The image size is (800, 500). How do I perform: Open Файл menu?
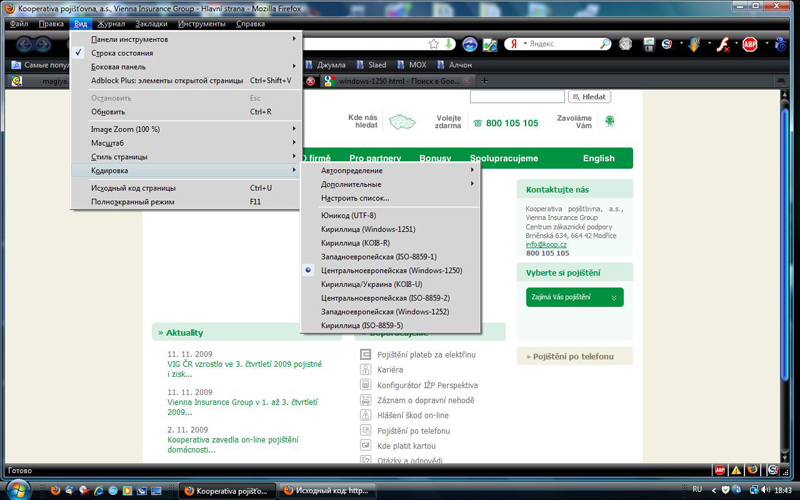click(19, 23)
